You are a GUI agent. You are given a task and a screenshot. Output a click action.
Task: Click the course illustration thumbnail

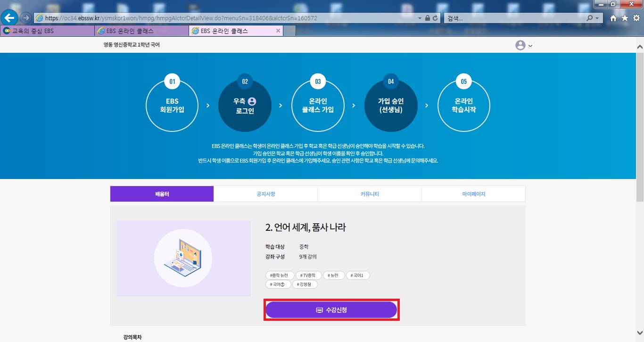tap(183, 258)
